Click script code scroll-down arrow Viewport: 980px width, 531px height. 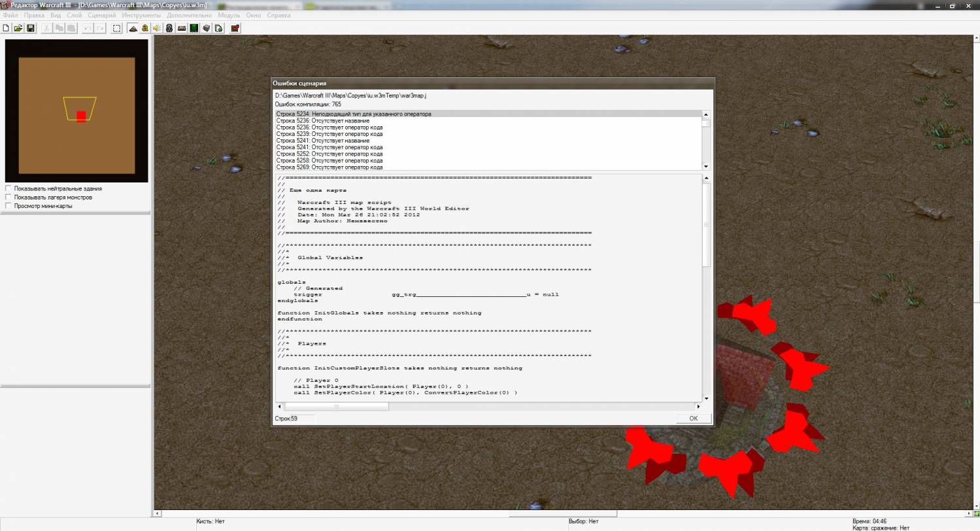(706, 398)
